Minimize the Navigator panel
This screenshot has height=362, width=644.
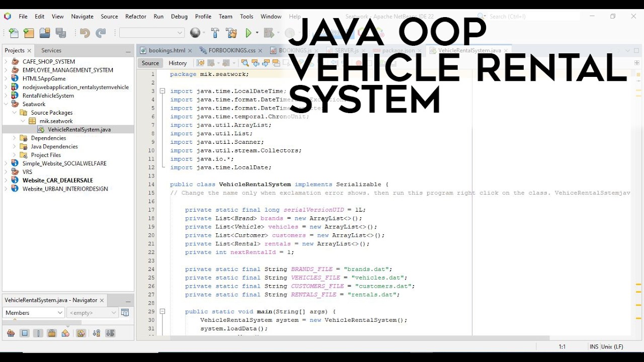click(128, 301)
